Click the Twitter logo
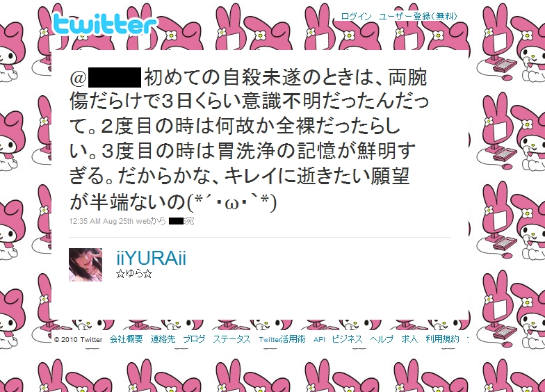The height and width of the screenshot is (392, 545). coord(104,24)
